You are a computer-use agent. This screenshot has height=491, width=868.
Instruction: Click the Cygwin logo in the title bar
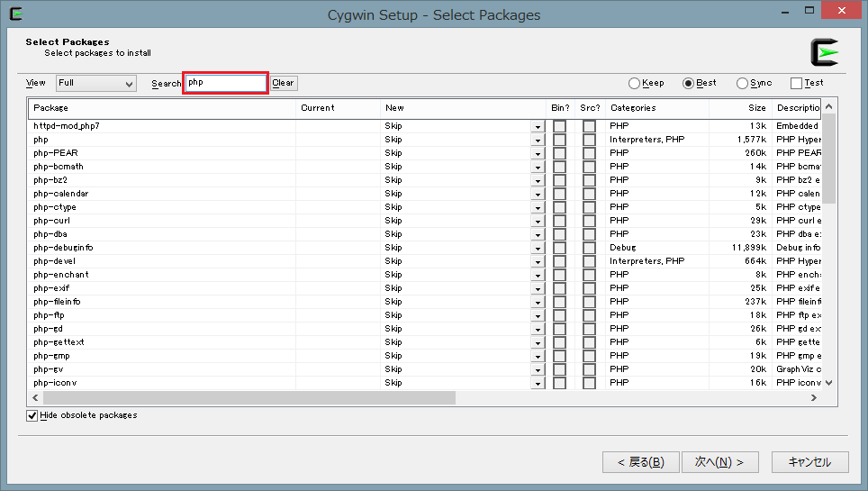click(x=16, y=14)
